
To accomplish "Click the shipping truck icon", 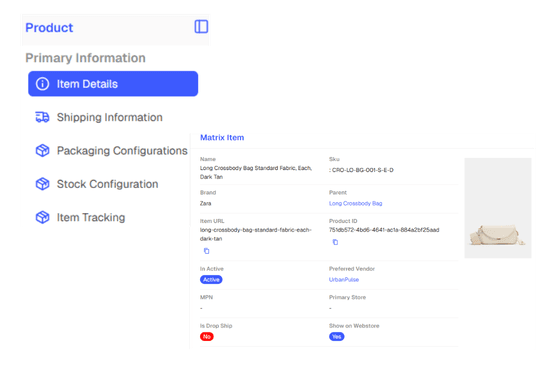I will coord(42,117).
